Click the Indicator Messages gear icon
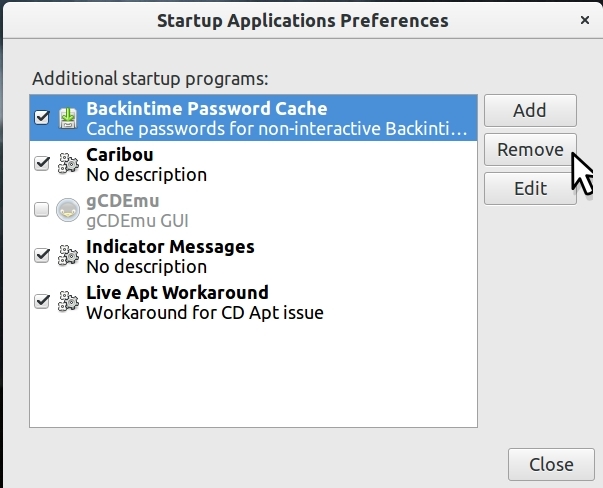Image resolution: width=603 pixels, height=488 pixels. (68, 256)
